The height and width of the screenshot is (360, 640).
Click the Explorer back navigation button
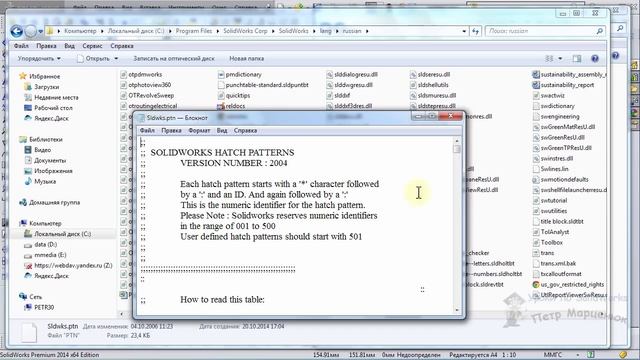tap(17, 31)
